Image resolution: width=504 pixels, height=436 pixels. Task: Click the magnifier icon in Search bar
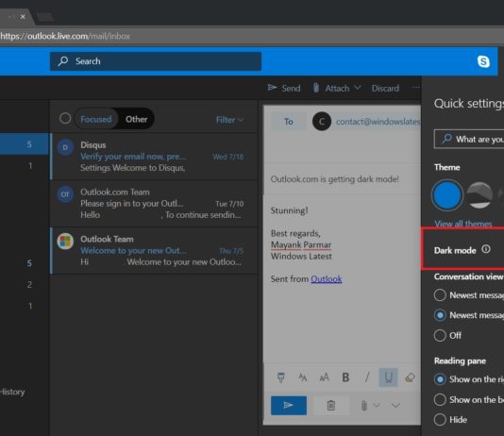pyautogui.click(x=63, y=61)
